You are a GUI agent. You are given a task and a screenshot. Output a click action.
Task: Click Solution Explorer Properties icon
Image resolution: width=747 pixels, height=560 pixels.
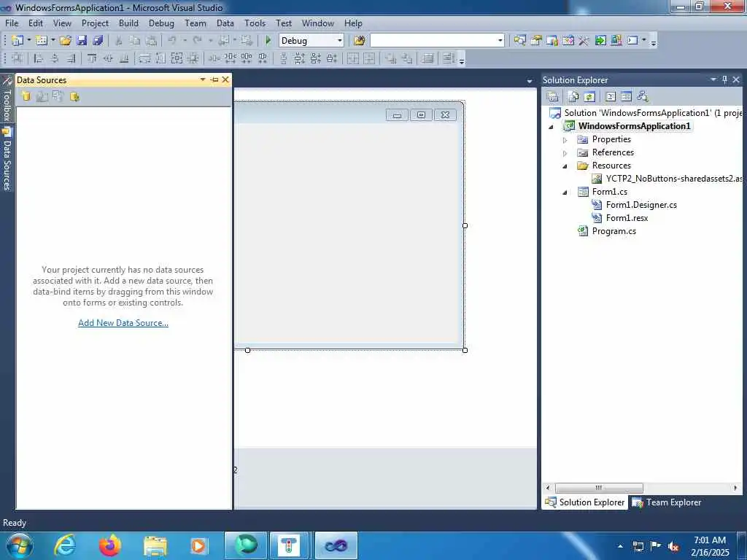(553, 97)
